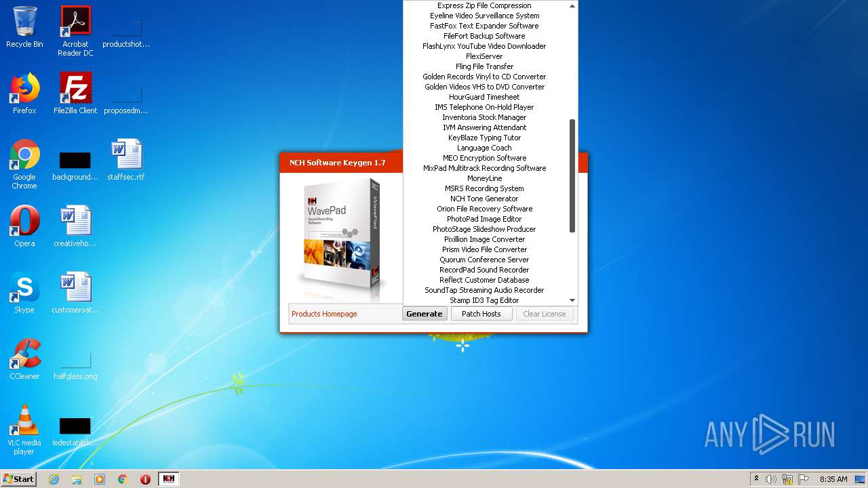Select Language Coach entry
This screenshot has width=868, height=488.
click(x=484, y=148)
